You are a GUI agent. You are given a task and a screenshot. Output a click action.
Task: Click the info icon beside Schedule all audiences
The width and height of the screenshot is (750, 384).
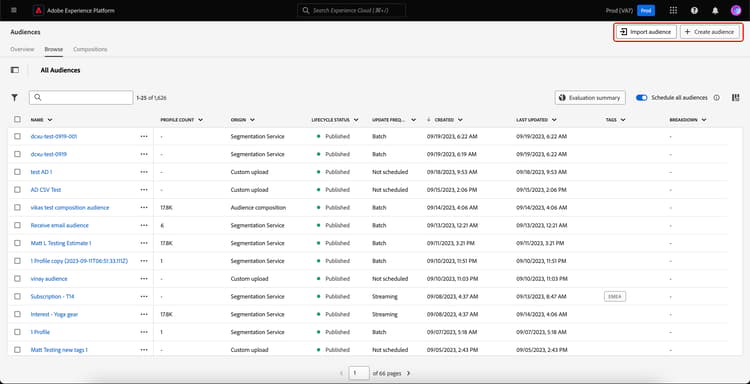coord(717,98)
